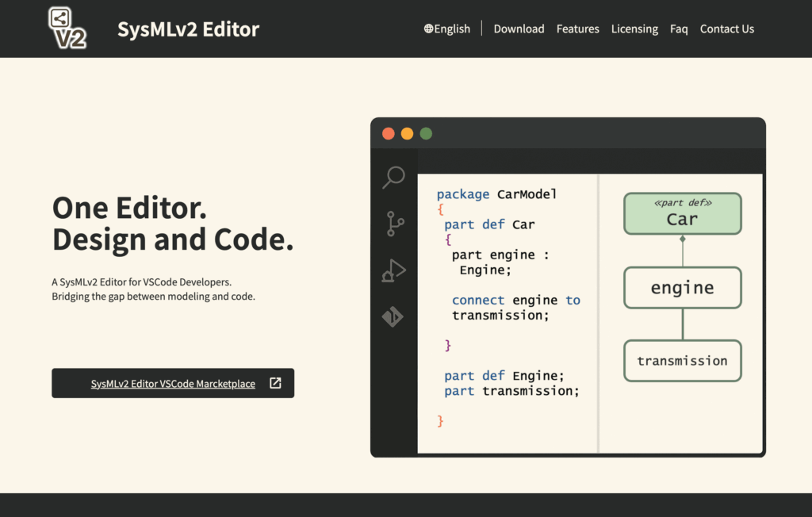Image resolution: width=812 pixels, height=517 pixels.
Task: Open the SysMLv2 Editor site title
Action: click(x=188, y=29)
